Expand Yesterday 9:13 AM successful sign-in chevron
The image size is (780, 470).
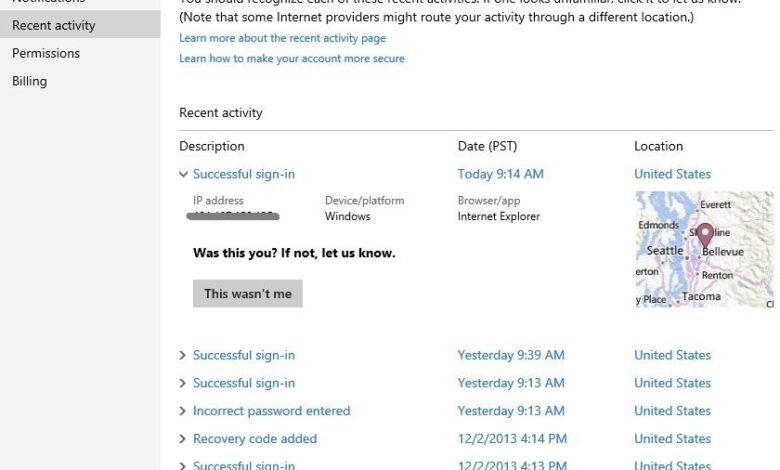pyautogui.click(x=183, y=383)
